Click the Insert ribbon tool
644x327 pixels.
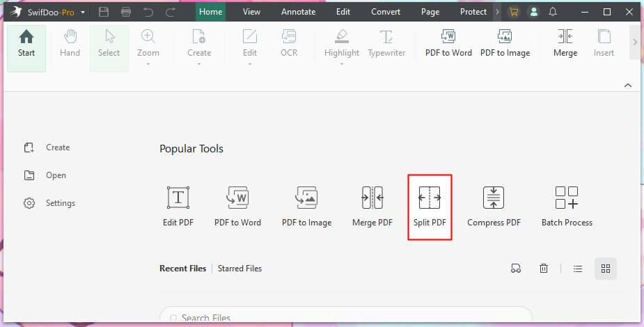[x=604, y=43]
